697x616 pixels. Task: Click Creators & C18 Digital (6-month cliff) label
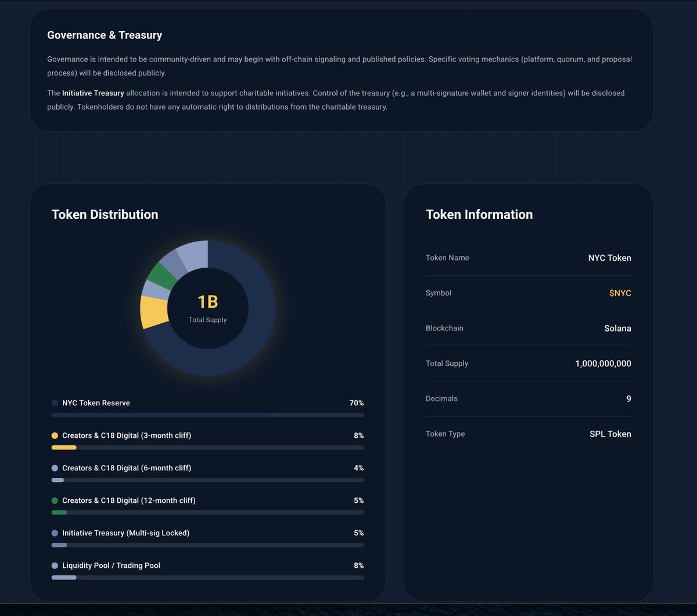click(x=127, y=468)
